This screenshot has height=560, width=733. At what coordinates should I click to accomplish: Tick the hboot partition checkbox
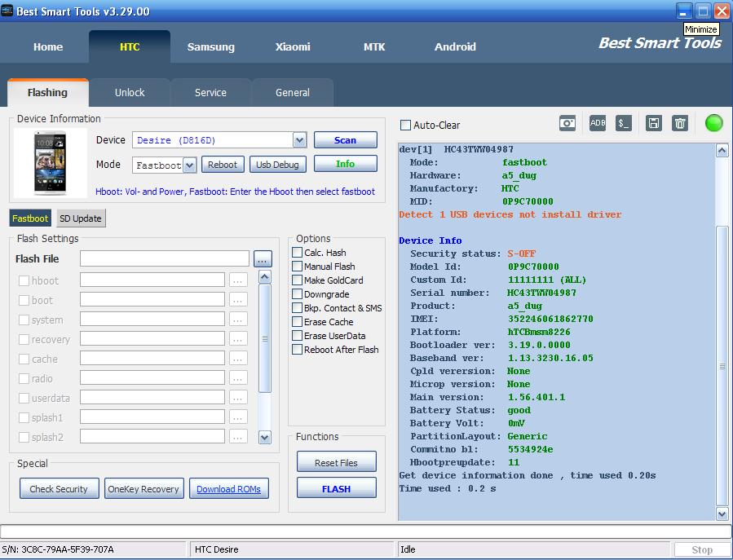(x=24, y=281)
